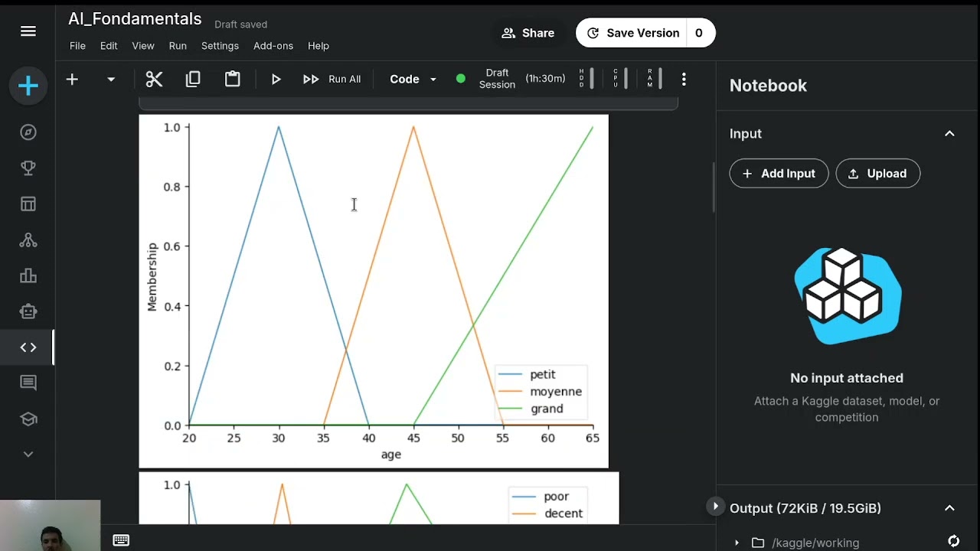The height and width of the screenshot is (551, 980).
Task: Refresh the output files list
Action: pos(953,542)
